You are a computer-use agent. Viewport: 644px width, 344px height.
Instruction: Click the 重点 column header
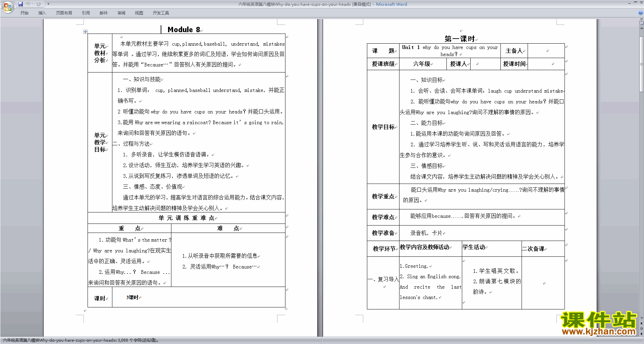(129, 228)
